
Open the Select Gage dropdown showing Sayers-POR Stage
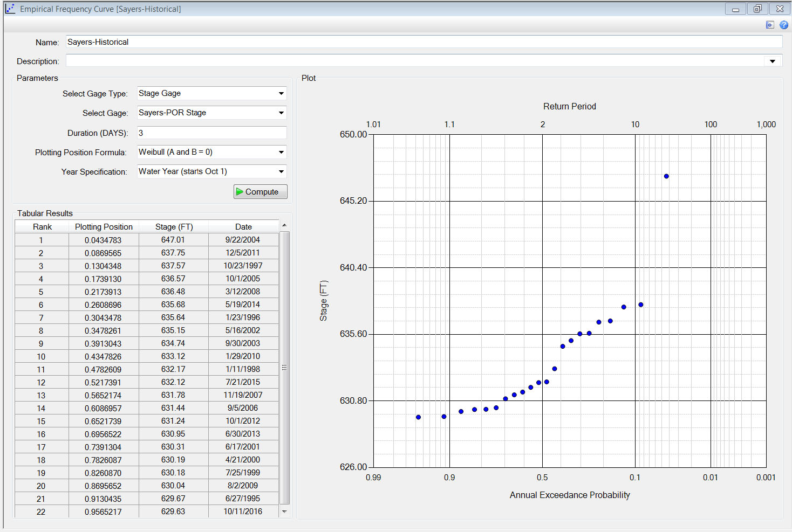point(281,113)
